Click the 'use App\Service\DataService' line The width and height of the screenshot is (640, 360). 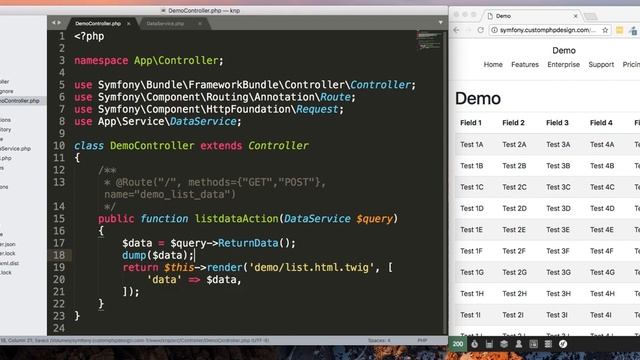158,122
